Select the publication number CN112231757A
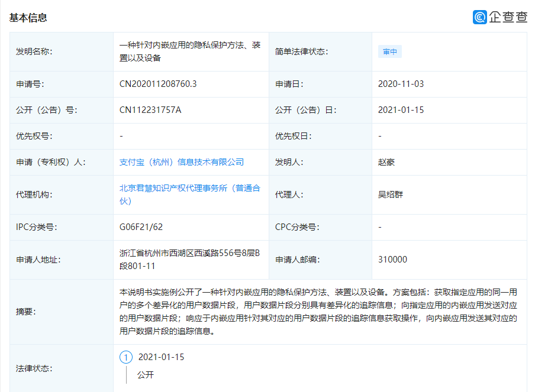 150,110
